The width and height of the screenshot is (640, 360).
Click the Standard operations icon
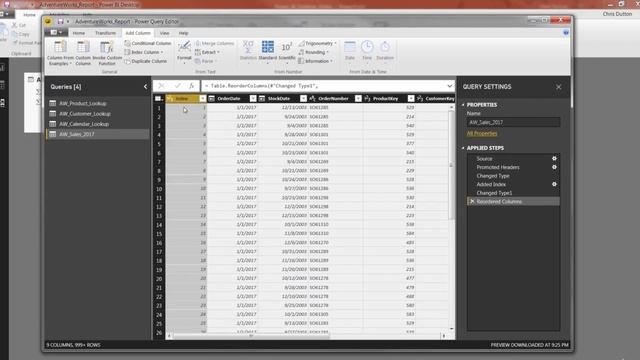tap(268, 47)
